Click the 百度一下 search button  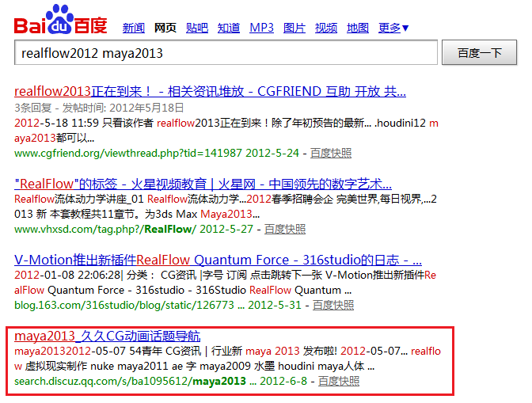click(x=479, y=52)
